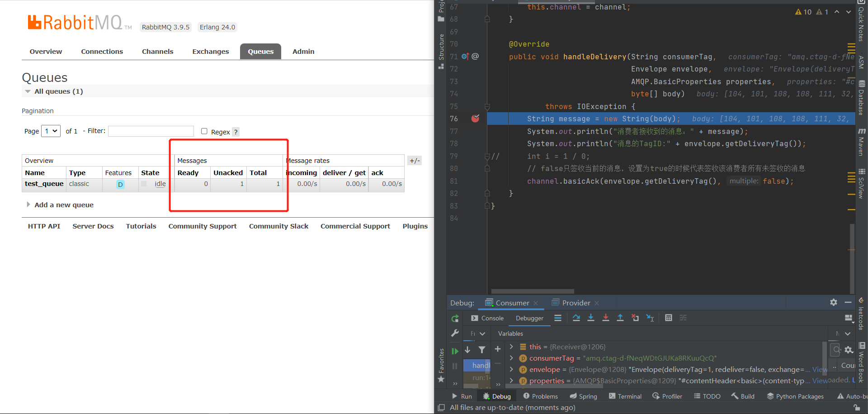The image size is (868, 414).
Task: Toggle column selection with +/- button
Action: click(415, 161)
